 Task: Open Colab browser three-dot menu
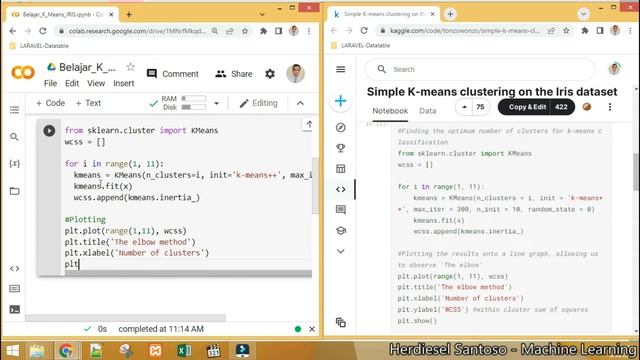309,31
